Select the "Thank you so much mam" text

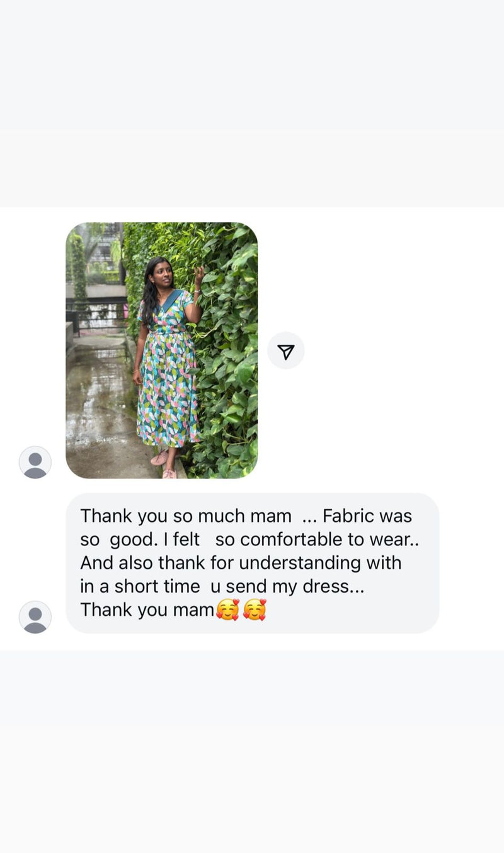[x=185, y=516]
